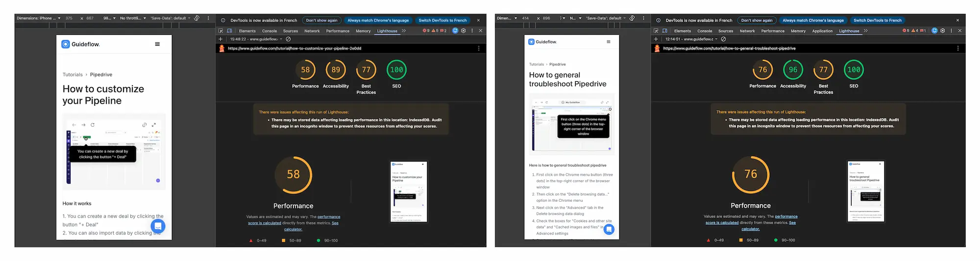Image resolution: width=980 pixels, height=261 pixels.
Task: Switch to Sources tab in right DevTools
Action: [x=726, y=31]
